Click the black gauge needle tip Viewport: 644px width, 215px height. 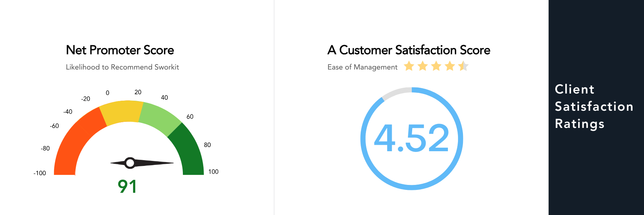point(171,163)
